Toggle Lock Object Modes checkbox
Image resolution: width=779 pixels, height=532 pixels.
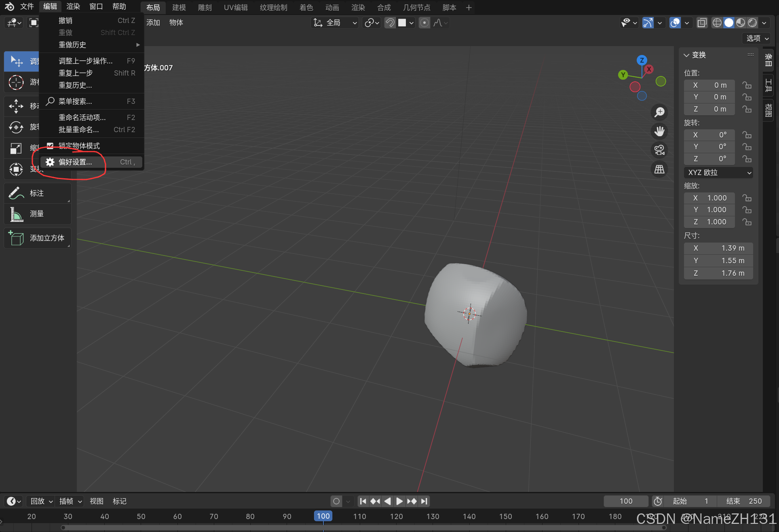[x=50, y=146]
